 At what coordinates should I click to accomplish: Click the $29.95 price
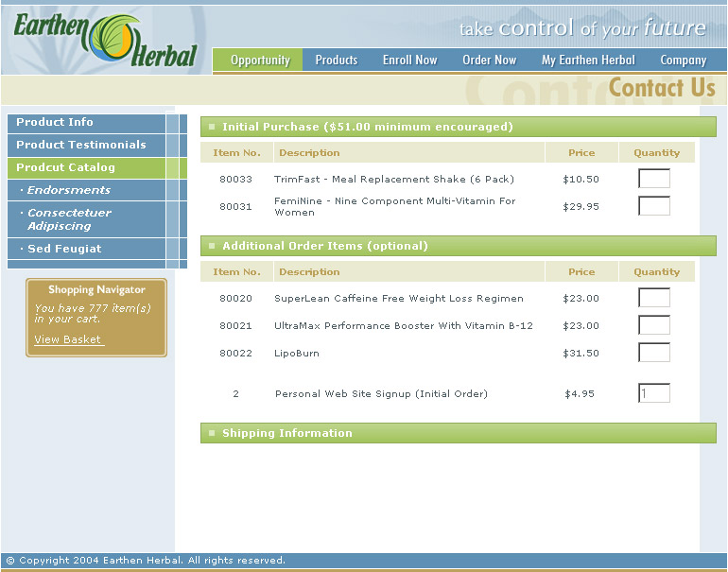pos(581,207)
